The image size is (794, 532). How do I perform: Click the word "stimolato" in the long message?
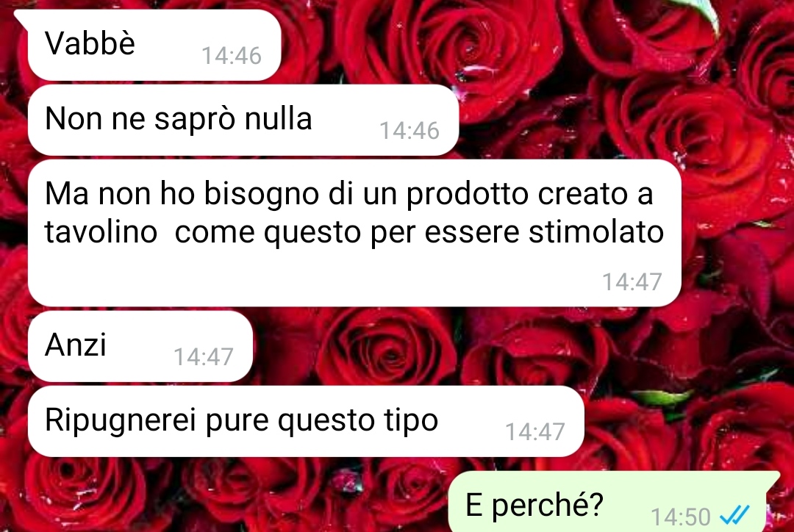click(x=596, y=232)
